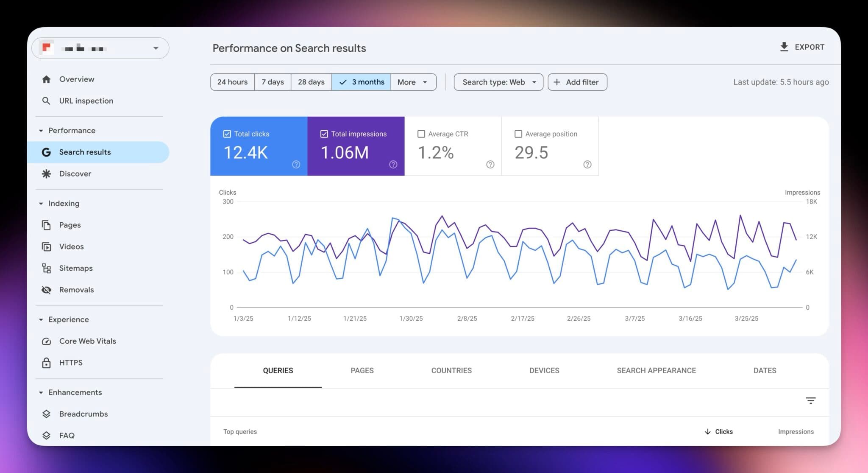Click the Add filter button
The image size is (868, 473).
[577, 82]
